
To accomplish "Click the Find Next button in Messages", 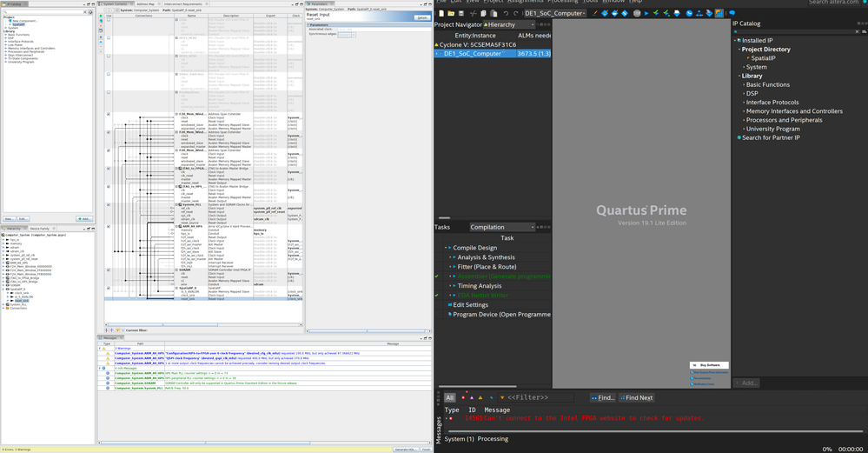I will (636, 397).
